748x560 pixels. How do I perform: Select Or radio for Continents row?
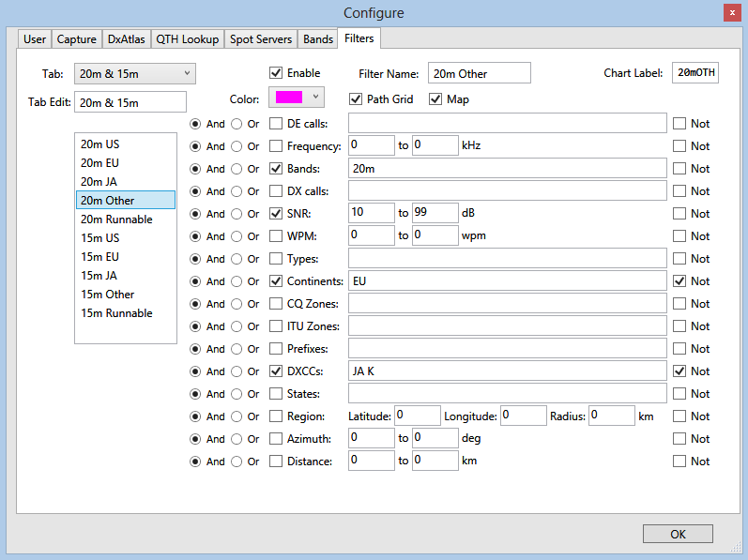237,281
